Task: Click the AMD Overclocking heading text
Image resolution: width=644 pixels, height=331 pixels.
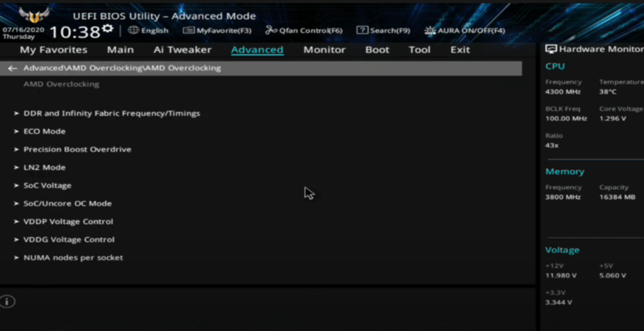Action: [61, 84]
